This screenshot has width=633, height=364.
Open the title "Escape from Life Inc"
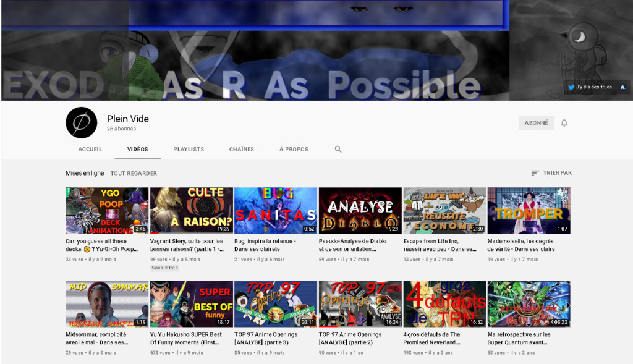click(440, 245)
